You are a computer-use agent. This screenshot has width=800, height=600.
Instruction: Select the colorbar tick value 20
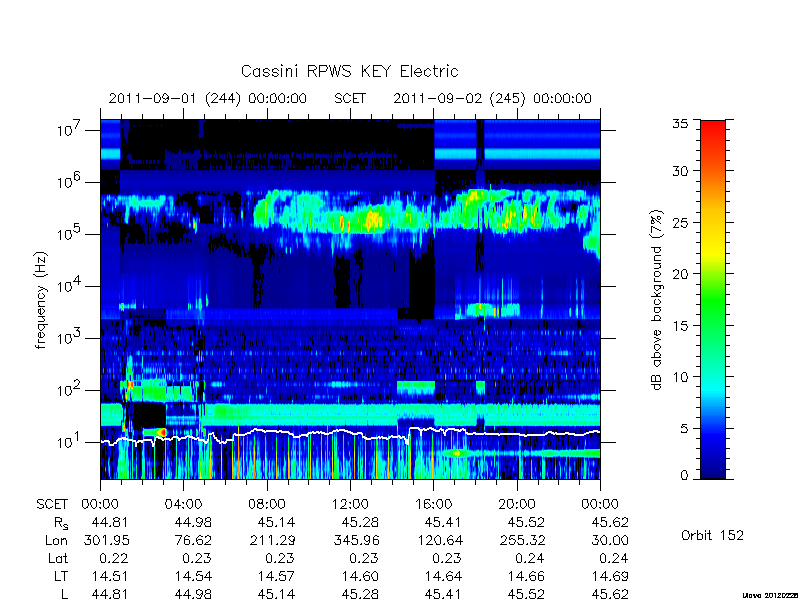click(683, 274)
